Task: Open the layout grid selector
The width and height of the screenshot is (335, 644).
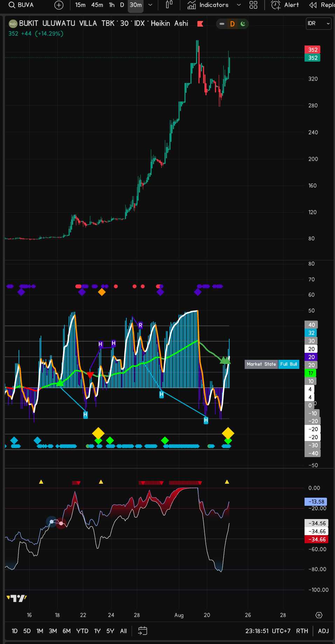Action: [x=253, y=5]
